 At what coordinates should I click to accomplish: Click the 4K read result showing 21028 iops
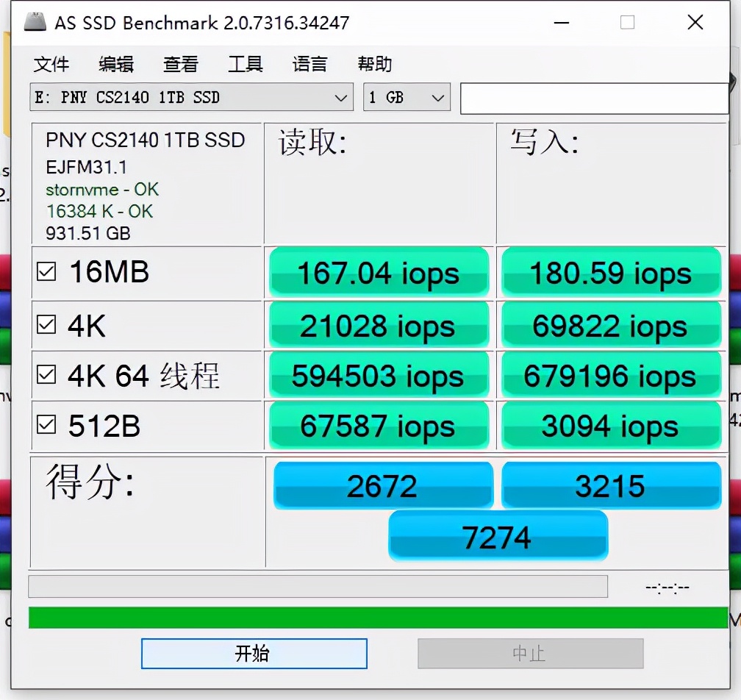pos(378,324)
